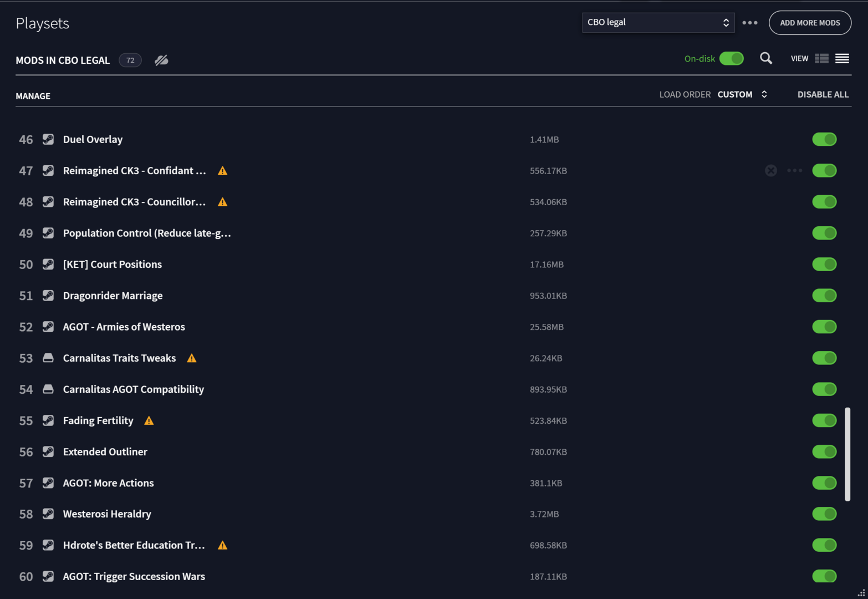The image size is (868, 599).
Task: Click local drive icon for Carnalitas AGOT Compatibility
Action: tap(48, 389)
